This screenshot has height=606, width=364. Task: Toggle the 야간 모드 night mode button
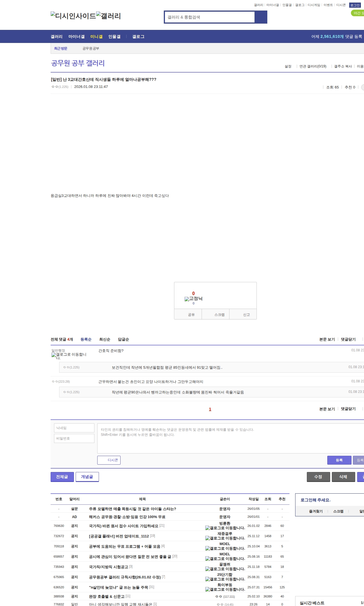(x=358, y=13)
